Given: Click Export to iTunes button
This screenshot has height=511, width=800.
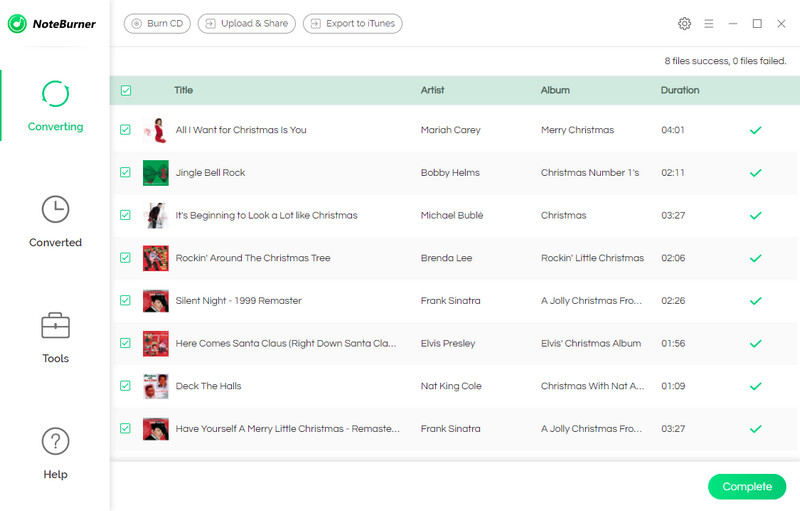Looking at the screenshot, I should coord(353,23).
